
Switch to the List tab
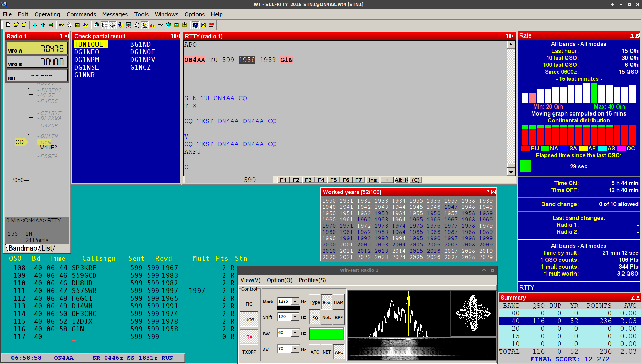click(47, 248)
